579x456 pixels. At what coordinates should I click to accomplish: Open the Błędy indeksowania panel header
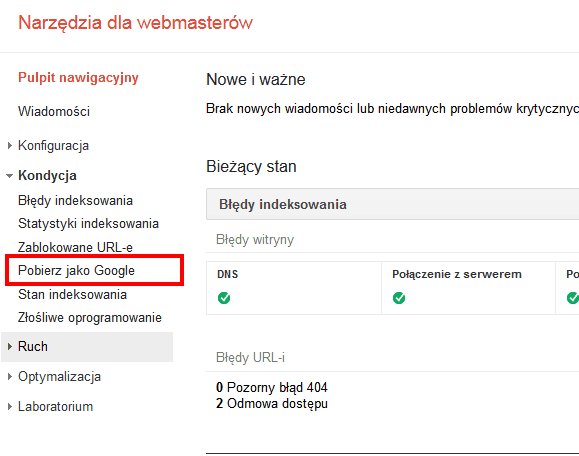tap(393, 204)
